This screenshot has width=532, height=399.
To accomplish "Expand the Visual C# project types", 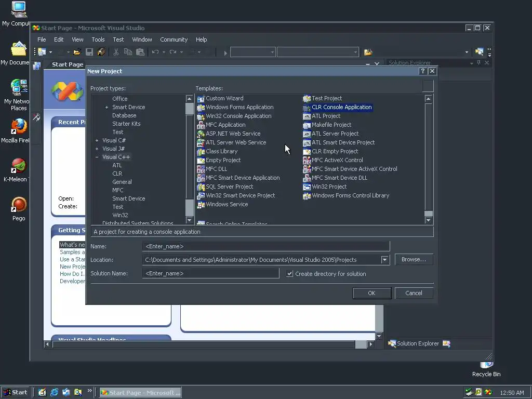I will [97, 140].
